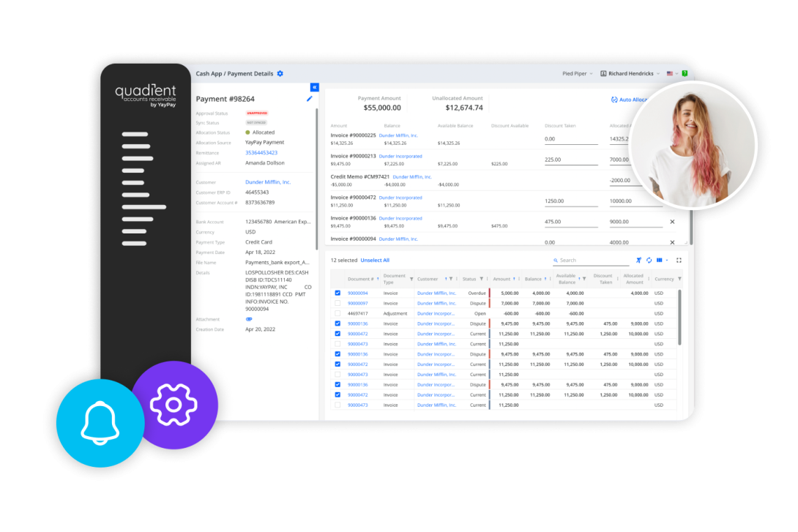Check the checkbox for document 90000097
Screen dimensions: 798x532
coord(338,303)
